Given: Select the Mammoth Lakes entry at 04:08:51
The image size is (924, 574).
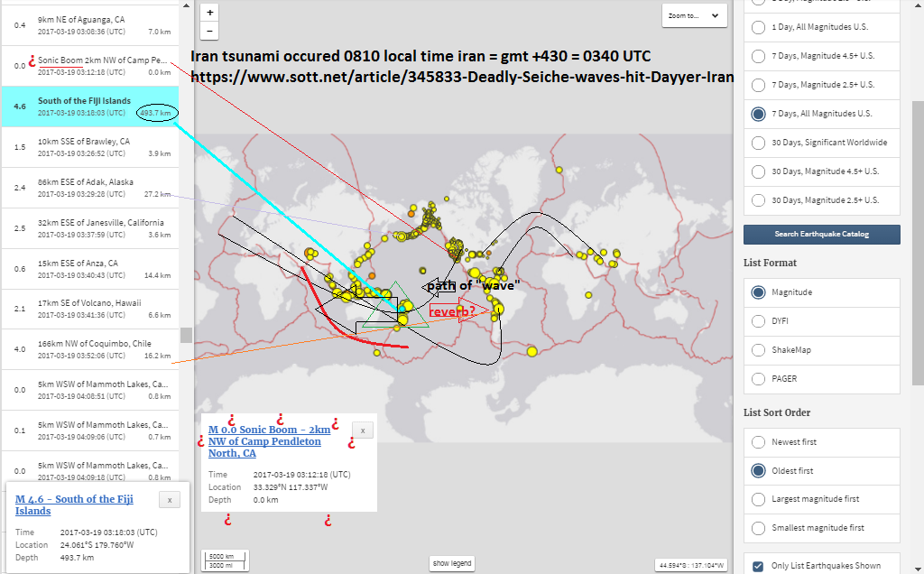Looking at the screenshot, I should point(90,390).
